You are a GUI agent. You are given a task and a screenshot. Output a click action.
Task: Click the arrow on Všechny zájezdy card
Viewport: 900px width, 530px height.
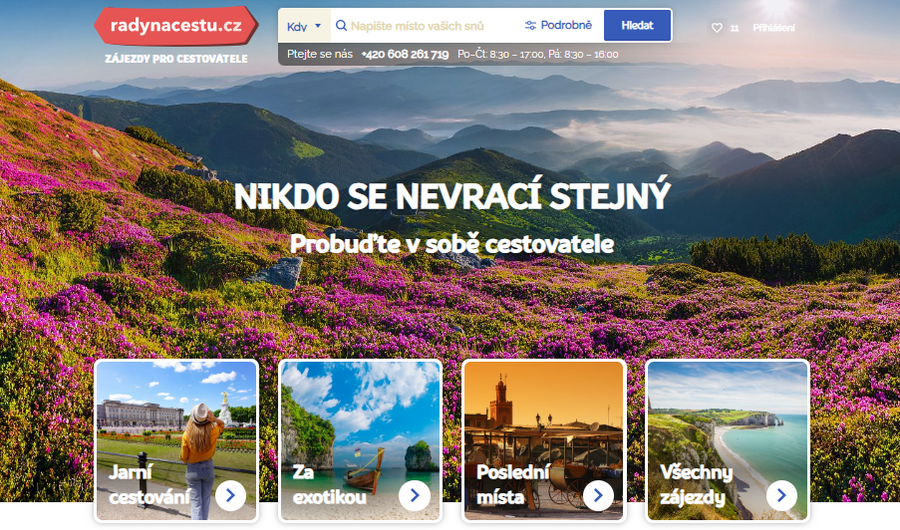point(782,495)
